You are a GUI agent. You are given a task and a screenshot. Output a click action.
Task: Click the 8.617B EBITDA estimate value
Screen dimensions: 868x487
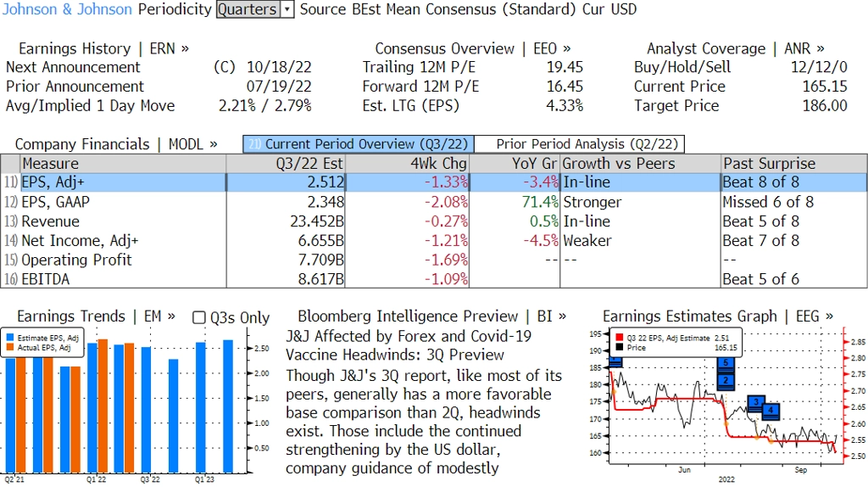(x=321, y=278)
